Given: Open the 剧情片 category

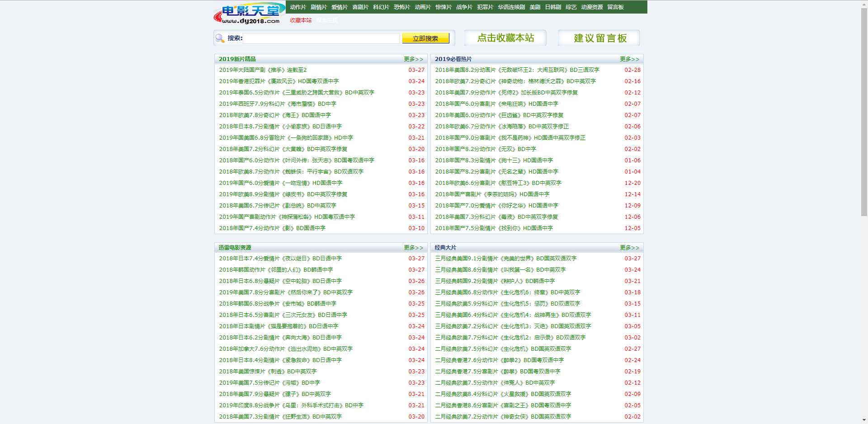Looking at the screenshot, I should coord(319,7).
